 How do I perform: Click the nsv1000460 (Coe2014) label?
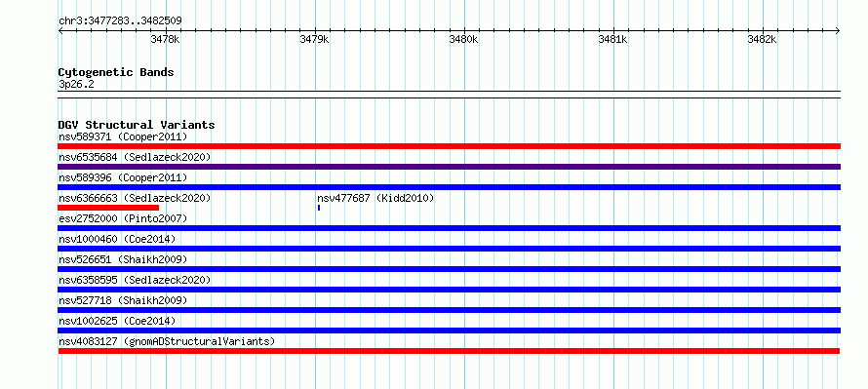pyautogui.click(x=117, y=239)
